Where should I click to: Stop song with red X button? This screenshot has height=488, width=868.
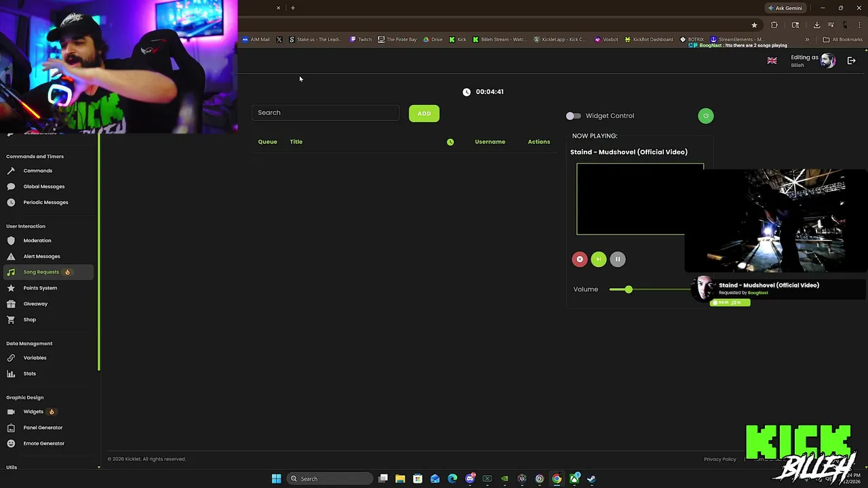(580, 259)
